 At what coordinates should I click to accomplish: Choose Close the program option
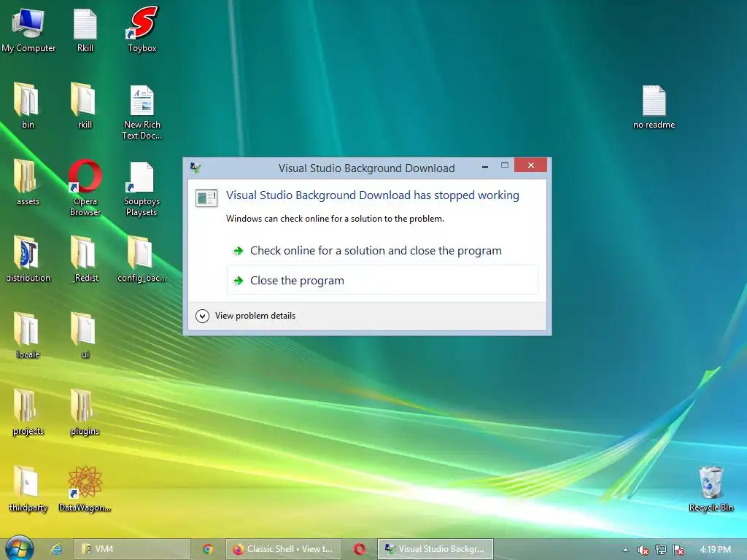tap(382, 281)
